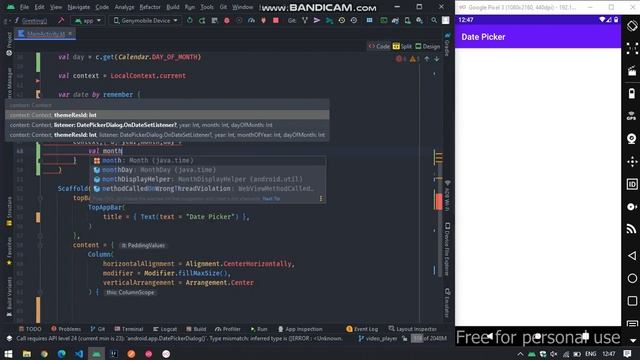The image size is (640, 360).
Task: Click Genymotion network RSS-style icon
Action: tap(632, 229)
